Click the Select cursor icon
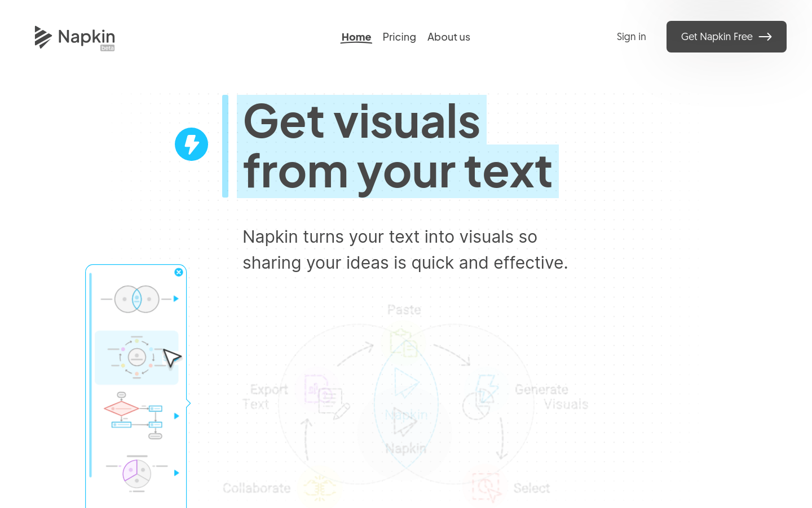The width and height of the screenshot is (812, 508). pyautogui.click(x=487, y=487)
